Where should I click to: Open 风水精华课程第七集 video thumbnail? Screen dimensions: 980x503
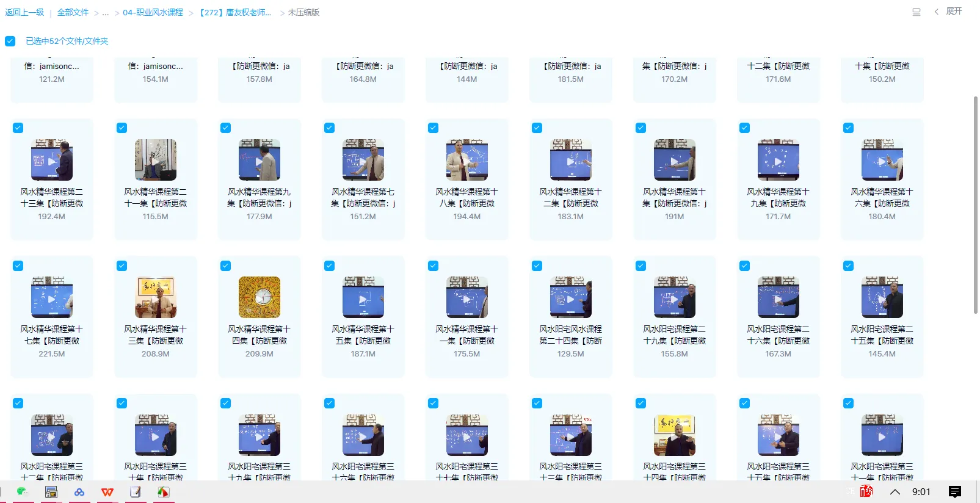[363, 160]
